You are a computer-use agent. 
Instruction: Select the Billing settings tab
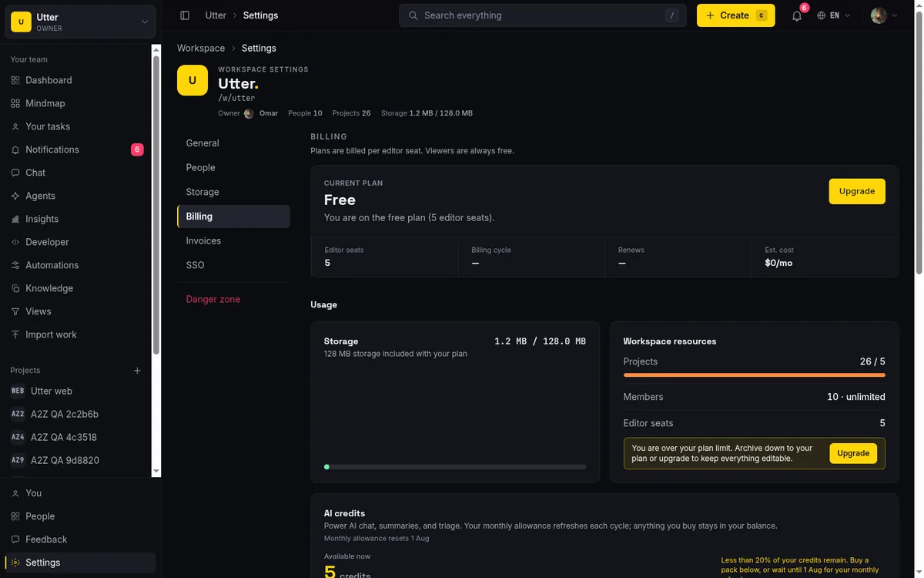coord(233,217)
